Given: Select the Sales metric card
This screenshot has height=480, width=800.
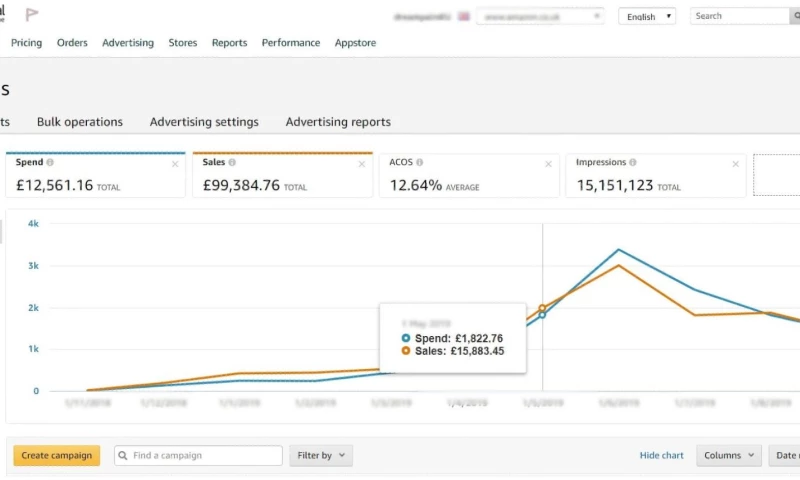Looking at the screenshot, I should coord(282,175).
